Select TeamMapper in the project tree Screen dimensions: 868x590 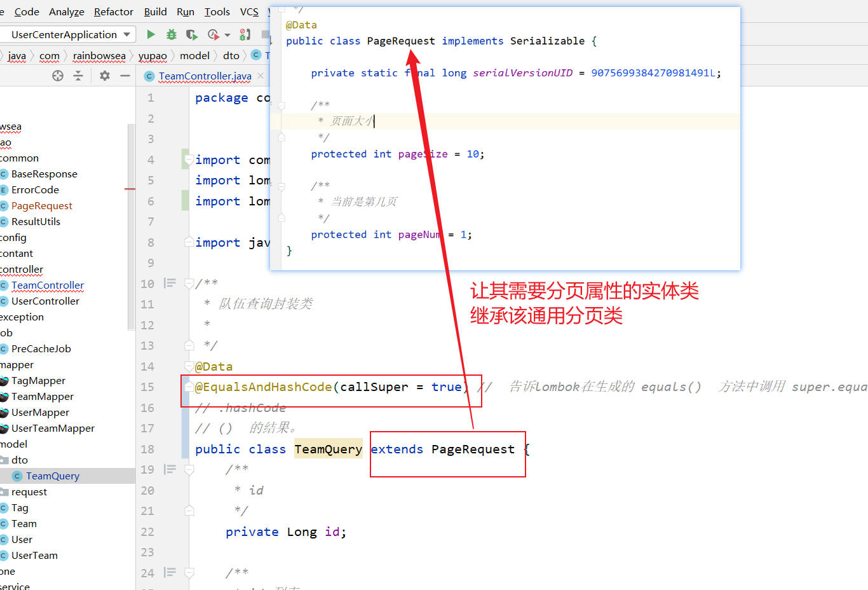coord(43,397)
